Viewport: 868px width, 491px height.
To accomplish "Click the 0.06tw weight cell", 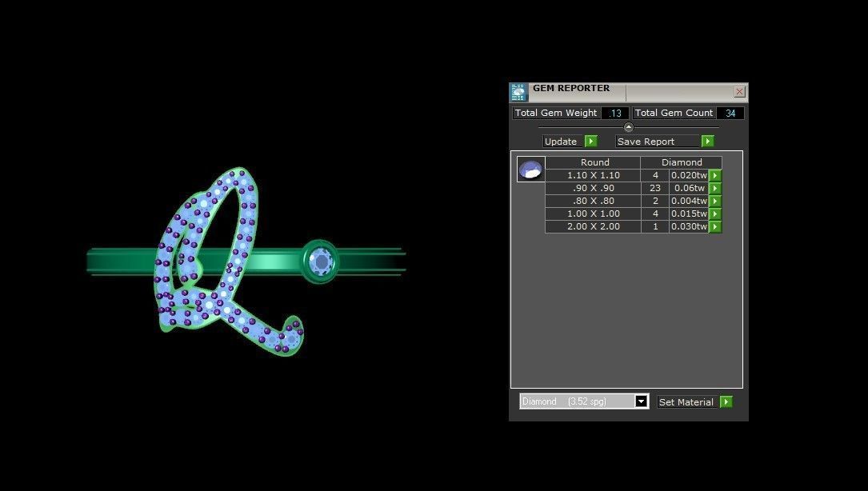I will [x=689, y=188].
